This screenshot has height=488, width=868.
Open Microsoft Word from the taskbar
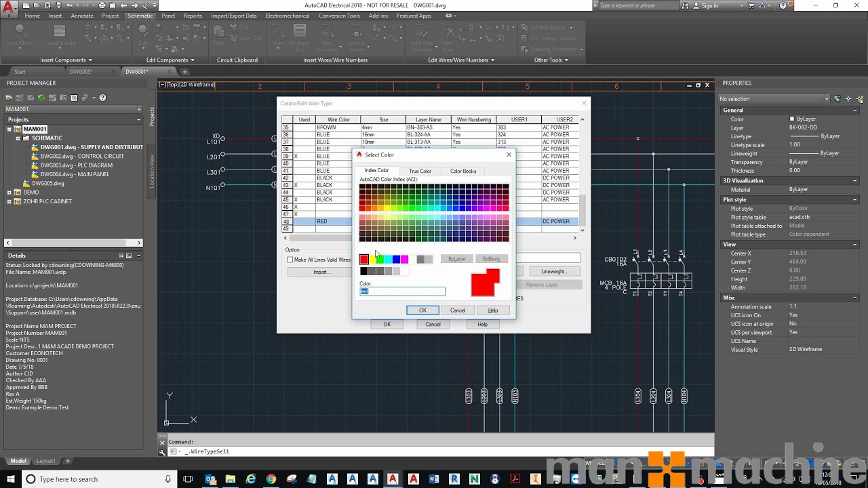(434, 479)
